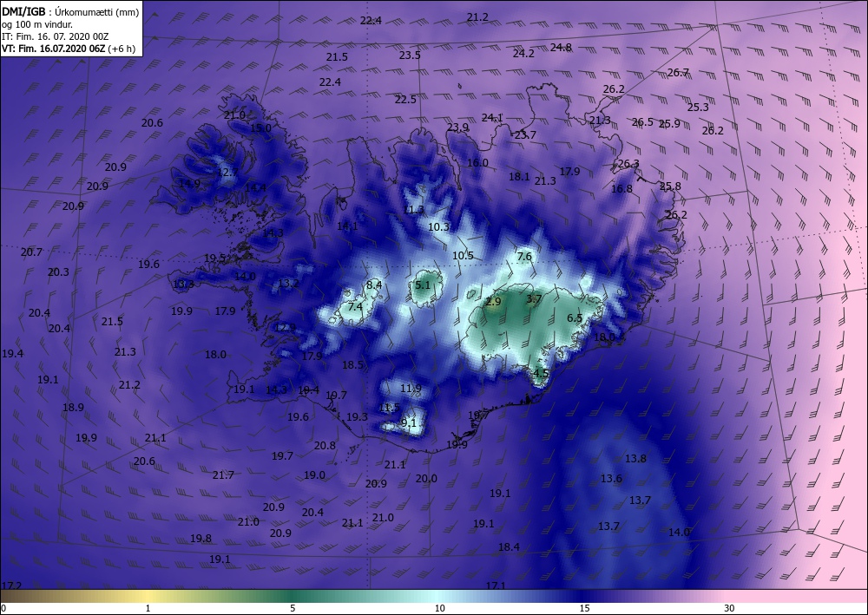Click the 26.5 value on the map

click(x=642, y=122)
